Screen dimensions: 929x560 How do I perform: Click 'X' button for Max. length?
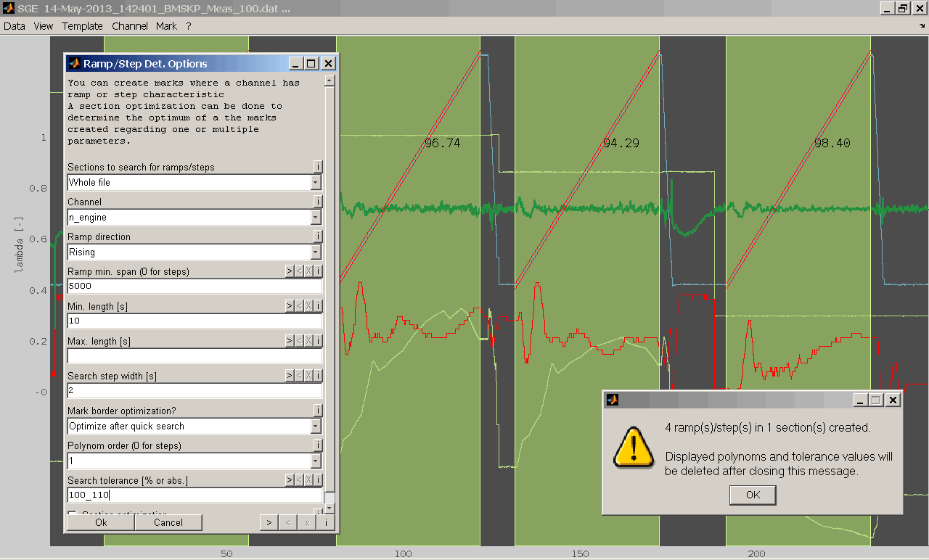pos(308,341)
